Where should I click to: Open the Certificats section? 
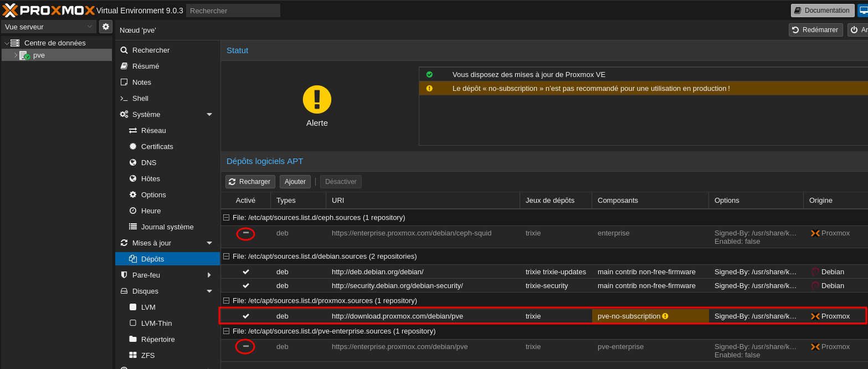157,146
